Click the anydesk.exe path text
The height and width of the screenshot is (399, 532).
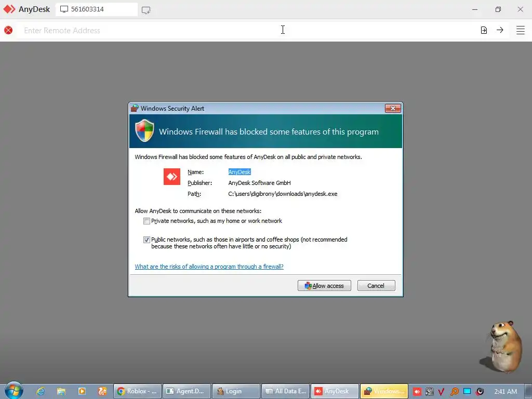coord(283,194)
